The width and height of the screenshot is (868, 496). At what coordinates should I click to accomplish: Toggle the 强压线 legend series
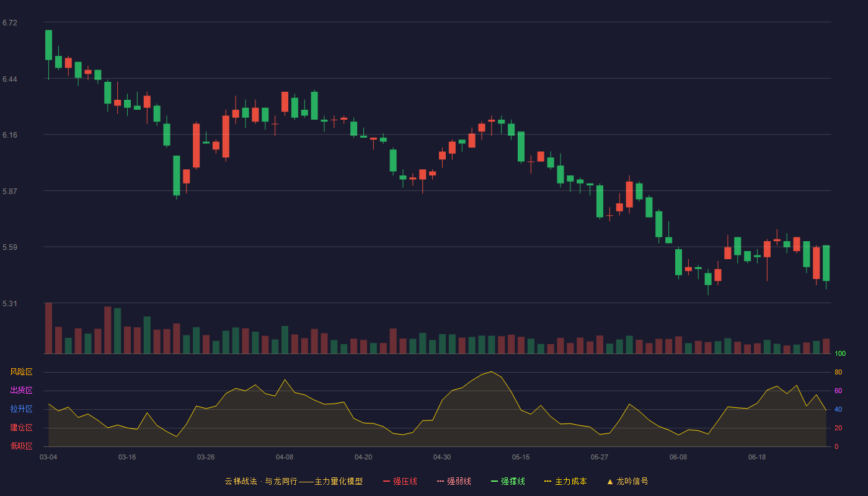[400, 481]
